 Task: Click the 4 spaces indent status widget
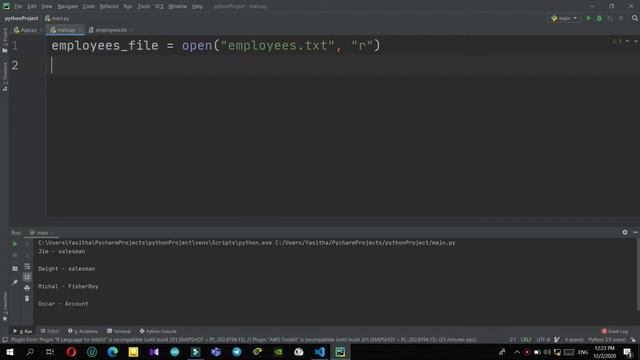[x=574, y=340]
